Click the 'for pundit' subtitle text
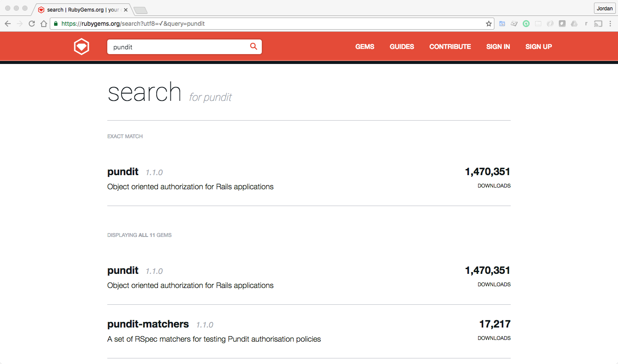Viewport: 618px width, 364px height. [210, 97]
